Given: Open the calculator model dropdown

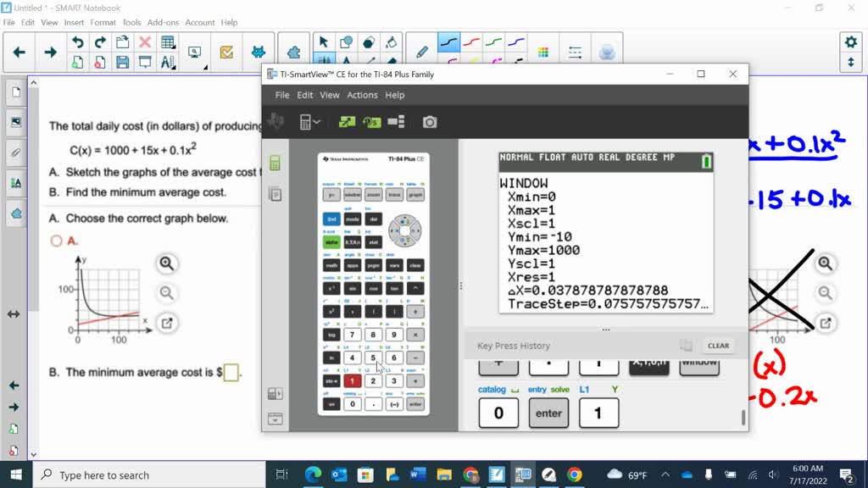Looking at the screenshot, I should pyautogui.click(x=310, y=122).
